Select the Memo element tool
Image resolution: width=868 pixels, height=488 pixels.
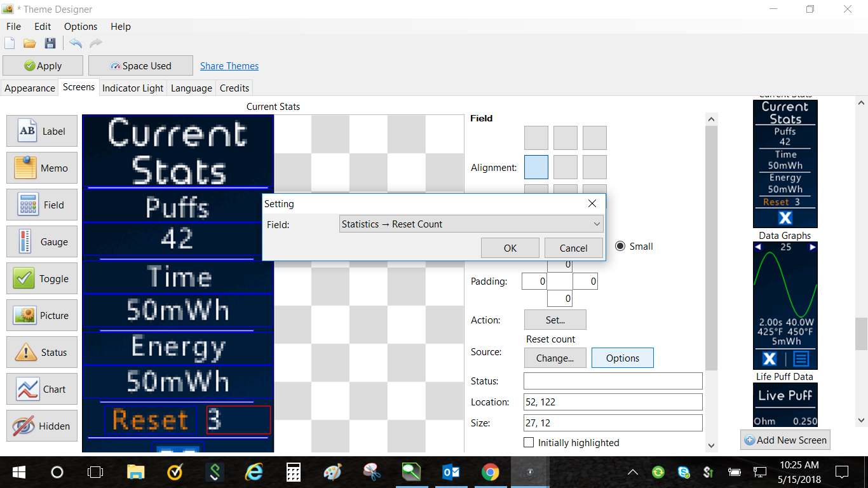[x=42, y=168]
